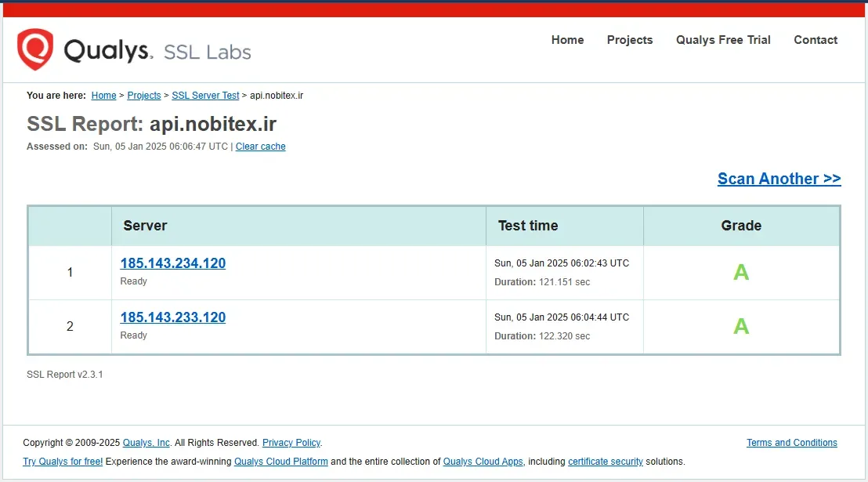Click row number 2 cell
This screenshot has height=482, width=868.
70,326
